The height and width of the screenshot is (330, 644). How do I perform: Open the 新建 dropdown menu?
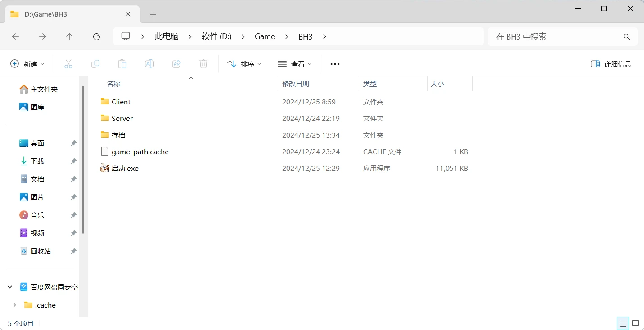(27, 64)
